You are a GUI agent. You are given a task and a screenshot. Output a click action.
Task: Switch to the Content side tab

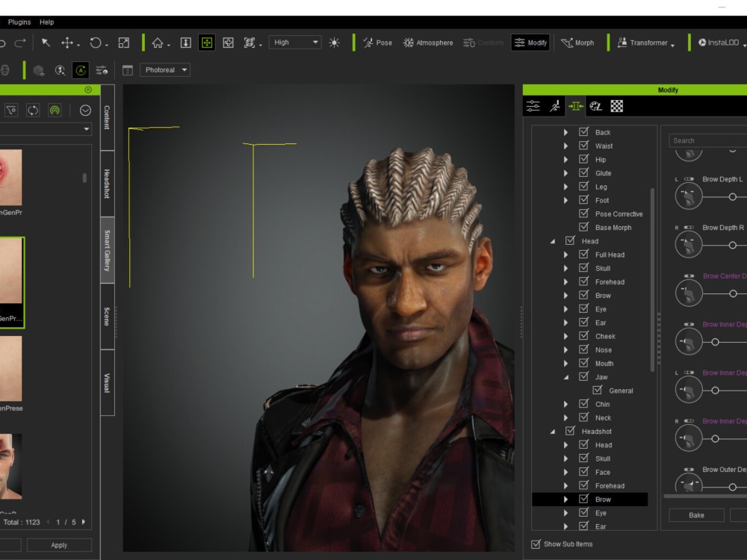[x=107, y=117]
